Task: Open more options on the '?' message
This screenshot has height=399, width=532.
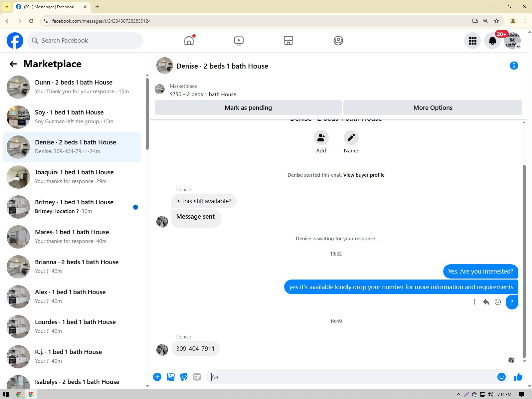Action: click(474, 302)
